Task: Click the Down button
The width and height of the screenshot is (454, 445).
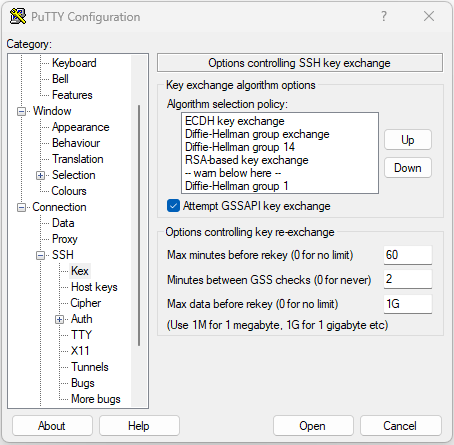Action: [408, 168]
